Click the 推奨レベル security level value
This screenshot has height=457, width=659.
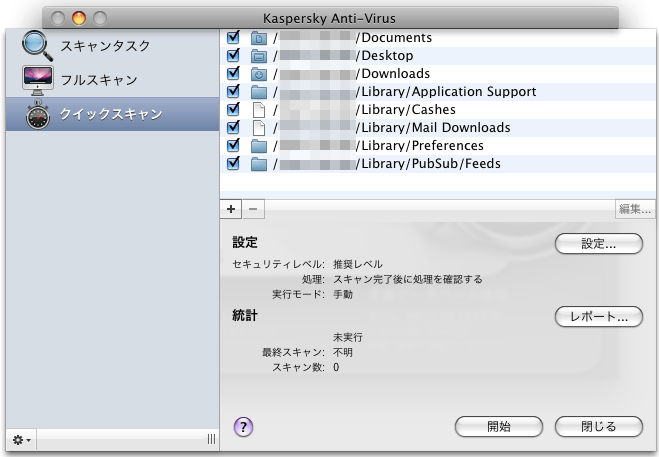pos(358,264)
